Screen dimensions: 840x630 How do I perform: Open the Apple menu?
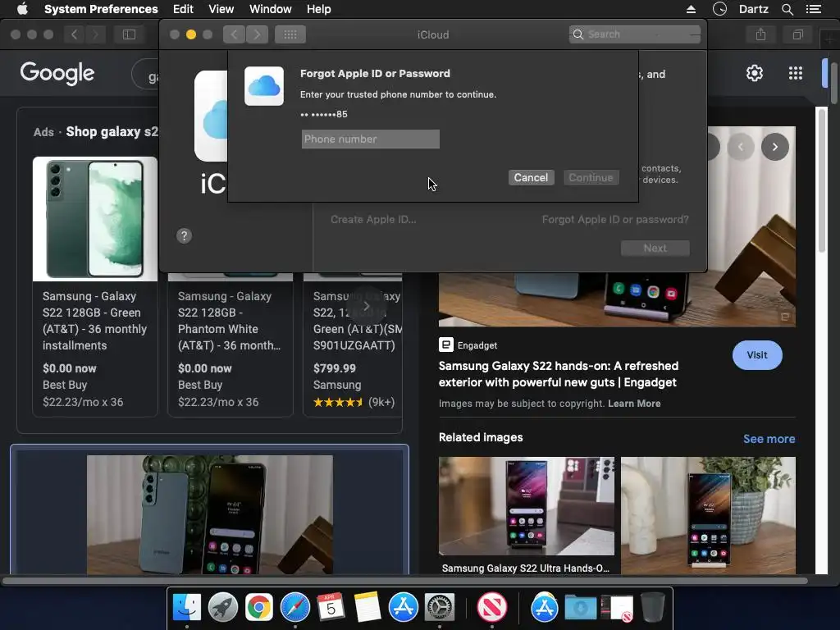pos(22,9)
